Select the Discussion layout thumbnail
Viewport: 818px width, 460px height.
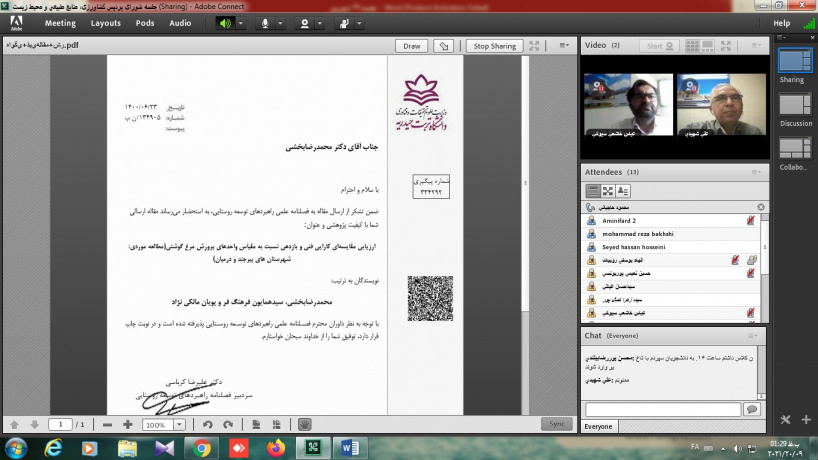point(796,106)
